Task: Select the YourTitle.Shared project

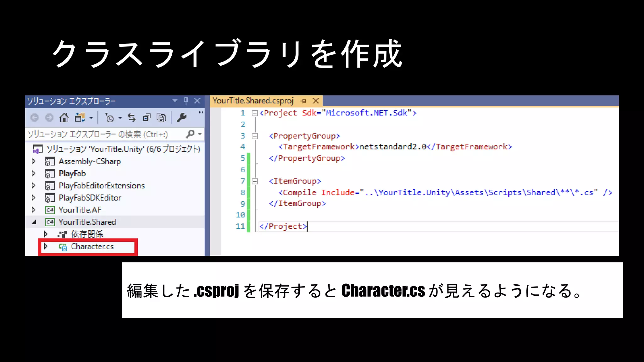Action: [x=87, y=222]
